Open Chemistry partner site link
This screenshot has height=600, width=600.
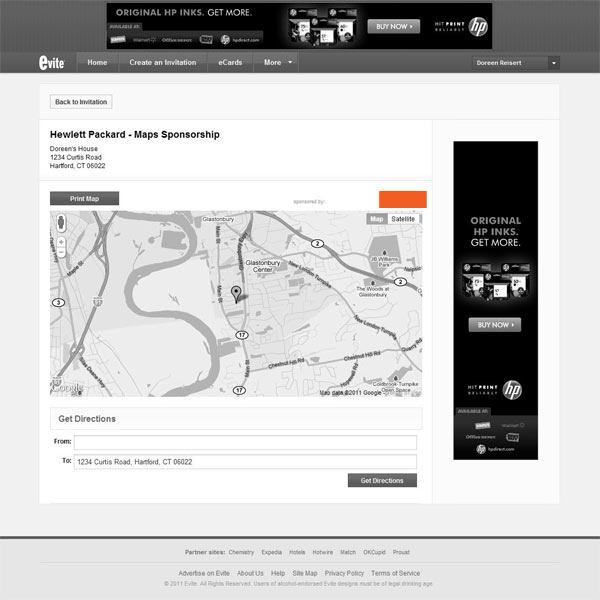click(241, 552)
